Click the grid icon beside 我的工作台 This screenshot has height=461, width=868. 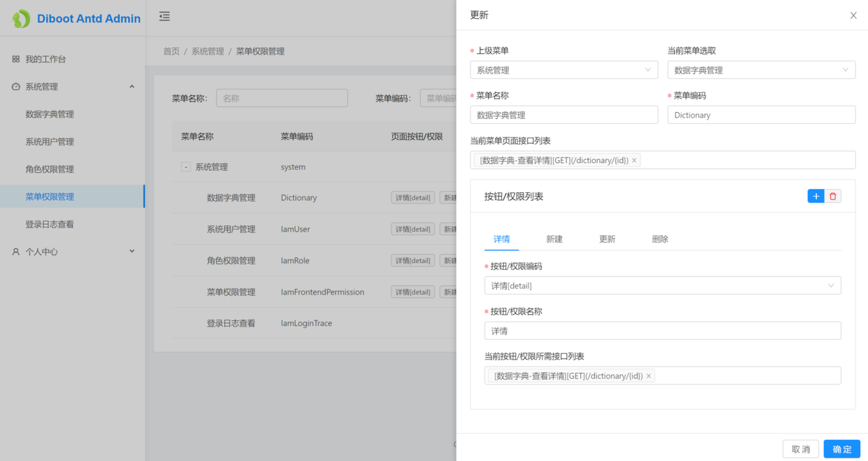tap(15, 59)
